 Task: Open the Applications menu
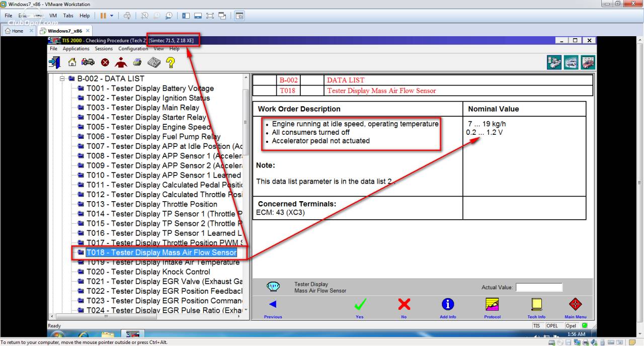coord(76,49)
